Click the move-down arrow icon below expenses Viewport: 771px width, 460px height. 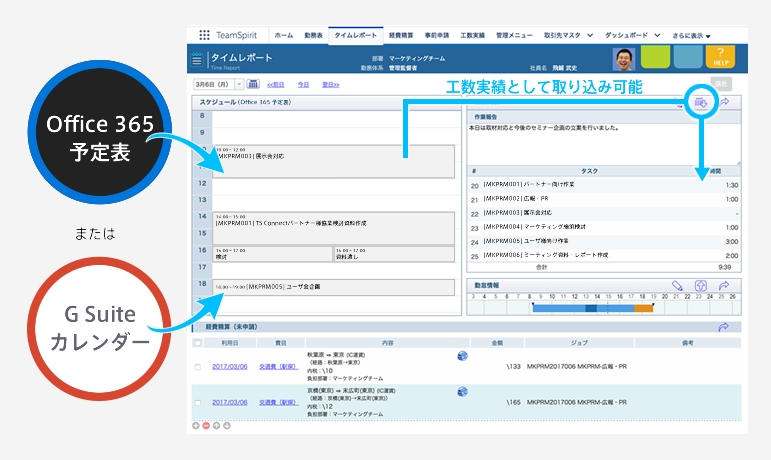[227, 426]
